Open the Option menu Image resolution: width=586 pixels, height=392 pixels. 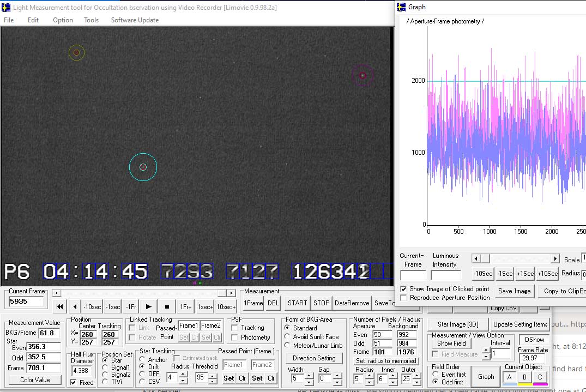click(63, 20)
